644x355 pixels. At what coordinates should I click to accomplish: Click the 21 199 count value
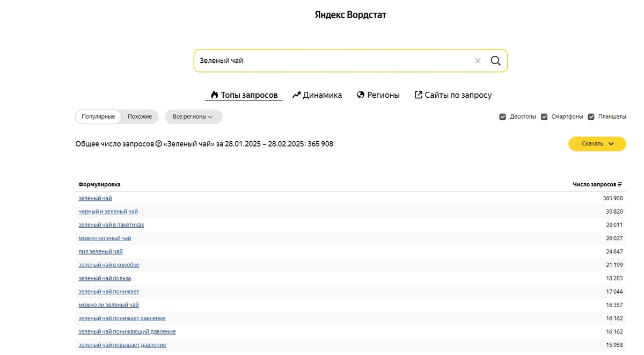tap(614, 265)
